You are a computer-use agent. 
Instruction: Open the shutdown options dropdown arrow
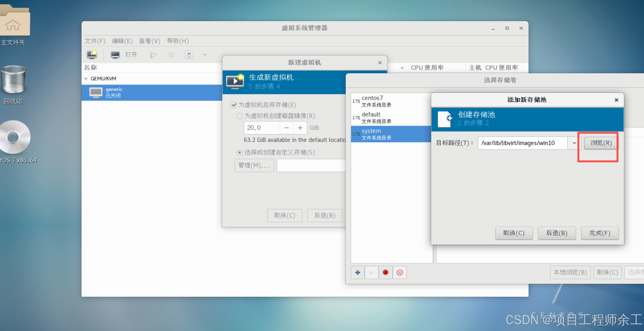(x=205, y=55)
